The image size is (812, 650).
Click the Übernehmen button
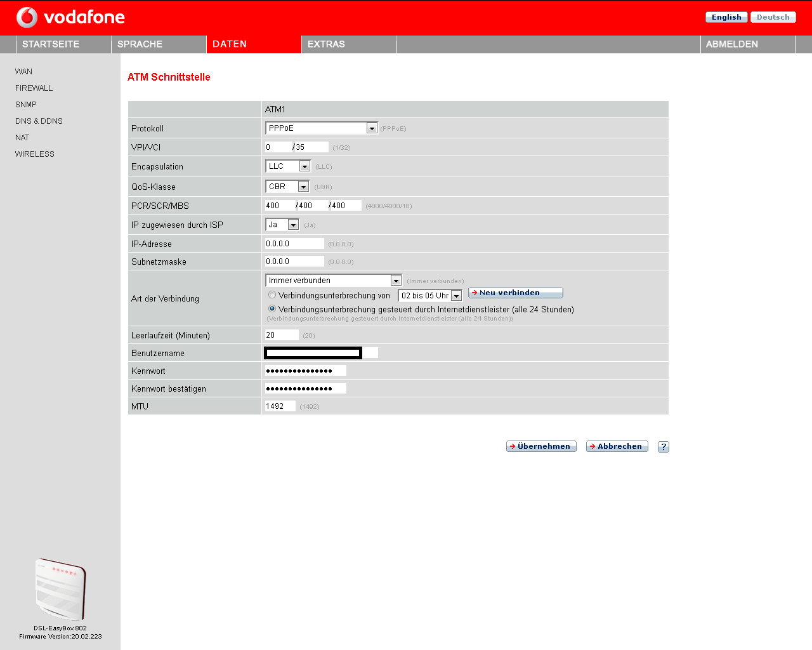pos(541,446)
